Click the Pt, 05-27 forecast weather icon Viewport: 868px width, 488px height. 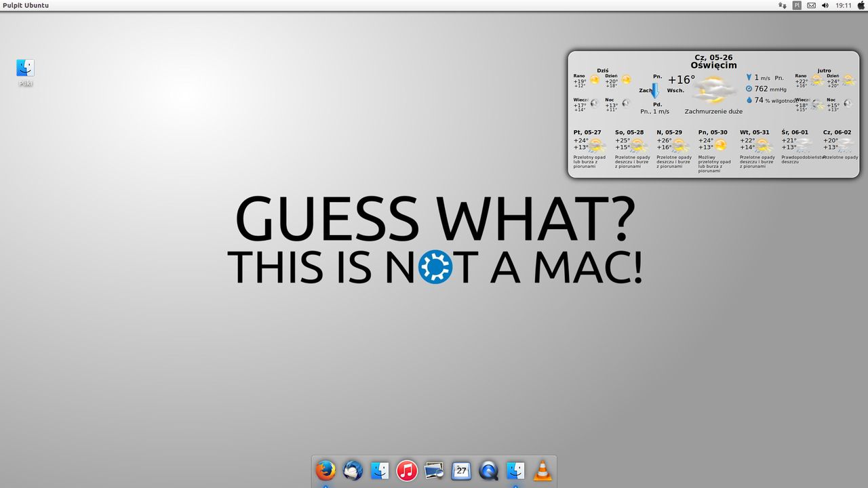click(597, 145)
